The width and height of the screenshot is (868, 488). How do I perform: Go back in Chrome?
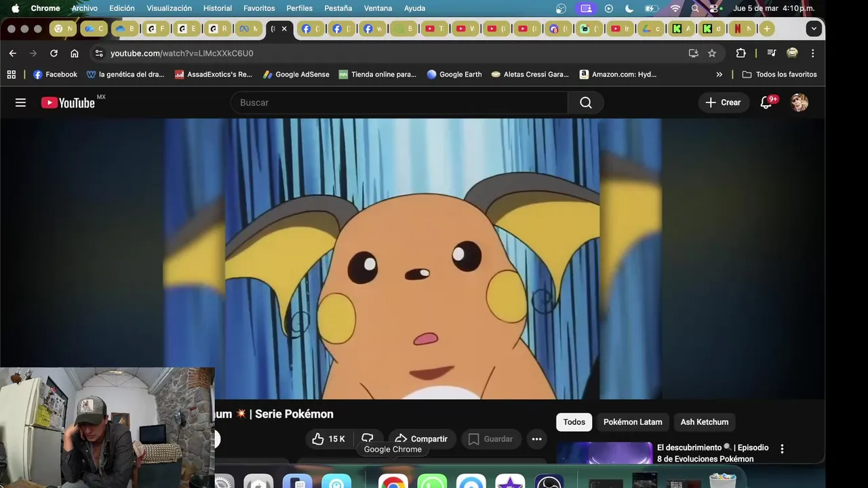tap(13, 53)
